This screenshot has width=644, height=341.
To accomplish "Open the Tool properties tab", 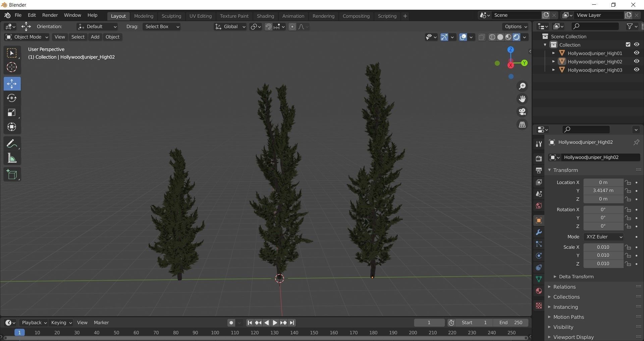I will pyautogui.click(x=539, y=144).
